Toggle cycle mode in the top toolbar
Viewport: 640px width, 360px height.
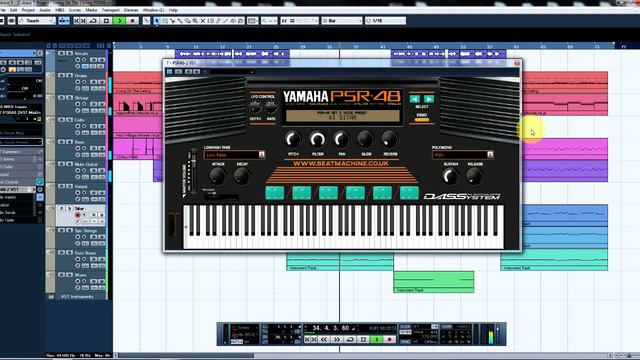coord(93,20)
